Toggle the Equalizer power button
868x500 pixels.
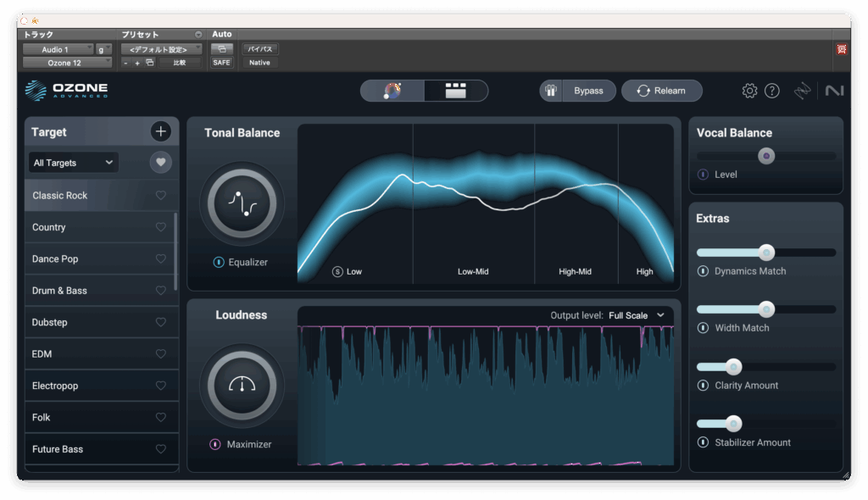coord(219,263)
